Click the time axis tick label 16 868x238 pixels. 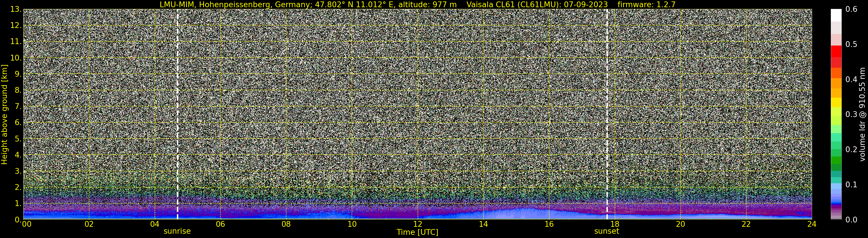(549, 224)
